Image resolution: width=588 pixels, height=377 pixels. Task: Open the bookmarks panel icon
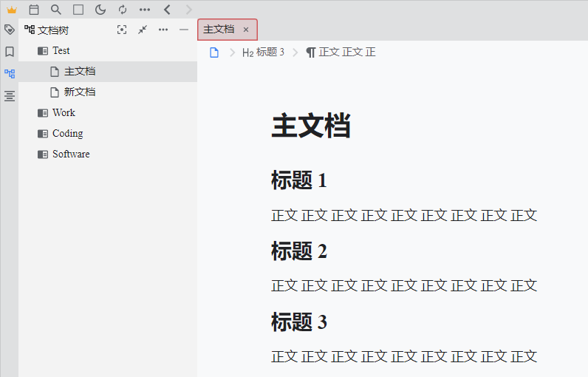[10, 52]
